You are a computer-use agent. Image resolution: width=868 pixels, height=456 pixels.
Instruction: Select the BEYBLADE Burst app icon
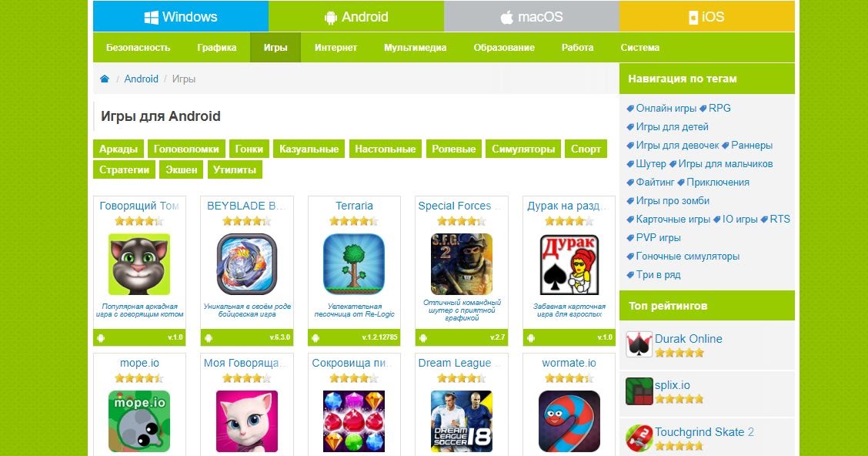point(246,264)
